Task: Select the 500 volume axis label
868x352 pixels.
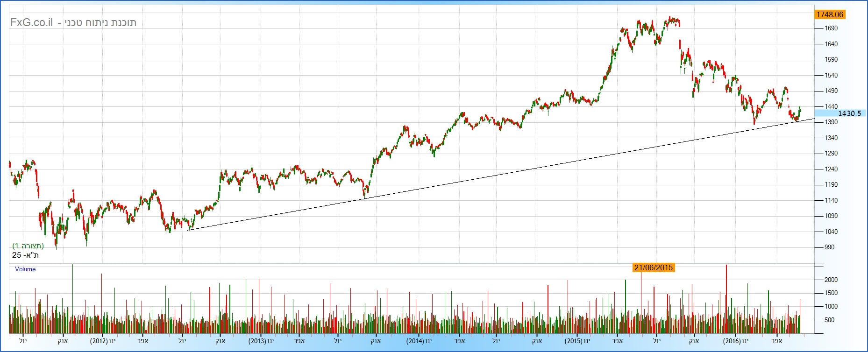Action: (830, 320)
